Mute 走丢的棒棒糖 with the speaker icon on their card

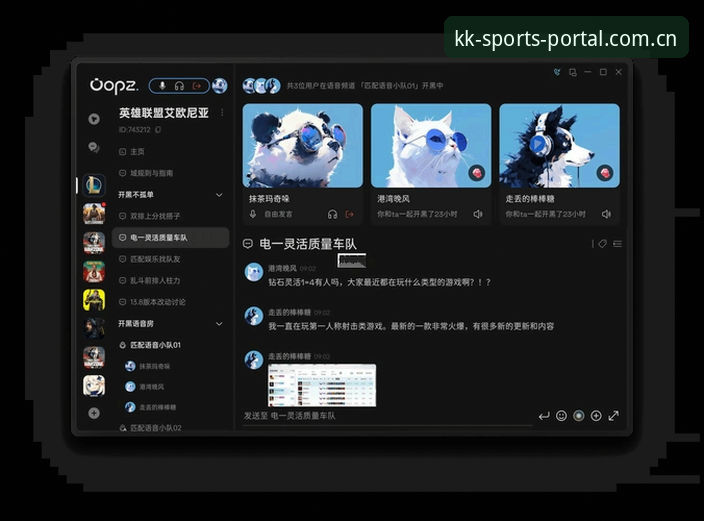606,214
